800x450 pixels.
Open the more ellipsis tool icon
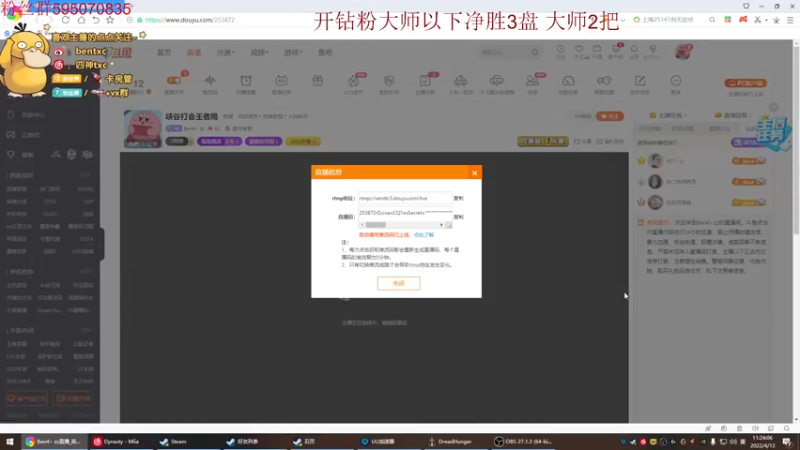[x=676, y=83]
